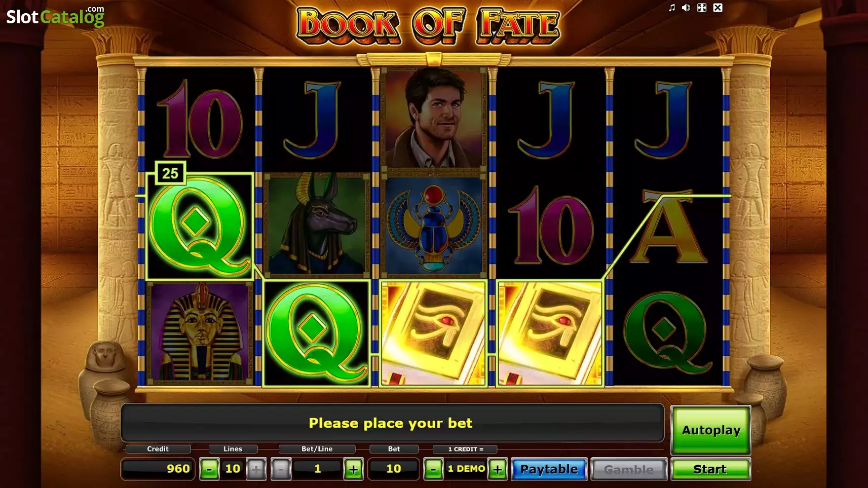This screenshot has height=488, width=868.
Task: Lower the credit denomination with minus
Action: tap(433, 469)
